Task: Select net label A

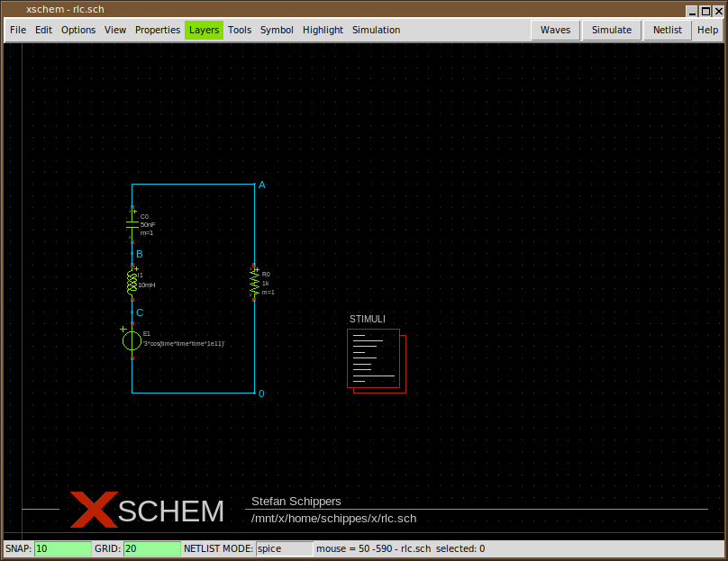Action: coord(261,185)
